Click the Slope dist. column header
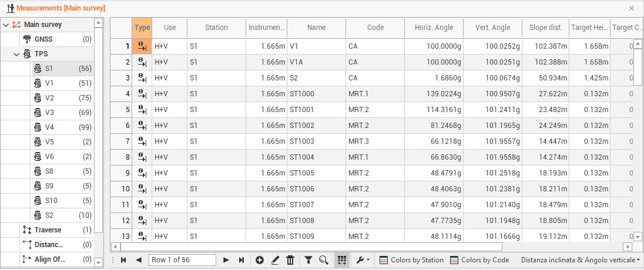644x270 pixels. coord(545,28)
